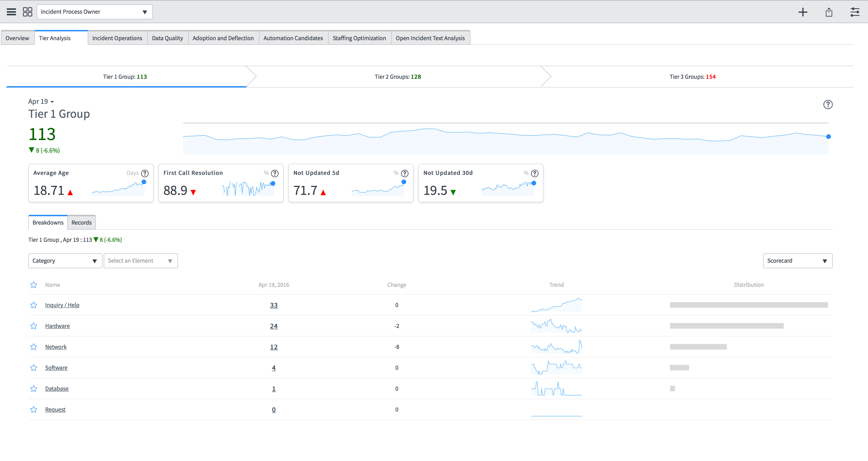Click the Tier 1 trend chart endpoint

click(x=828, y=137)
